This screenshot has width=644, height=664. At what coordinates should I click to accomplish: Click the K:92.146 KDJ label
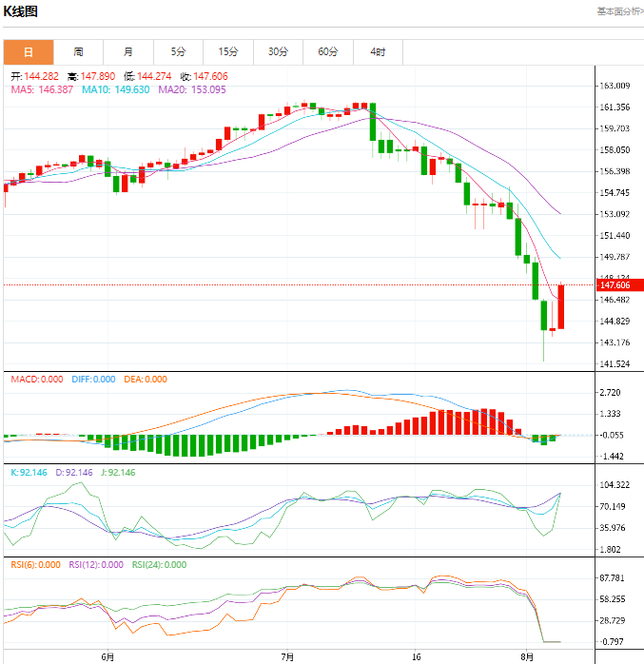tap(29, 472)
